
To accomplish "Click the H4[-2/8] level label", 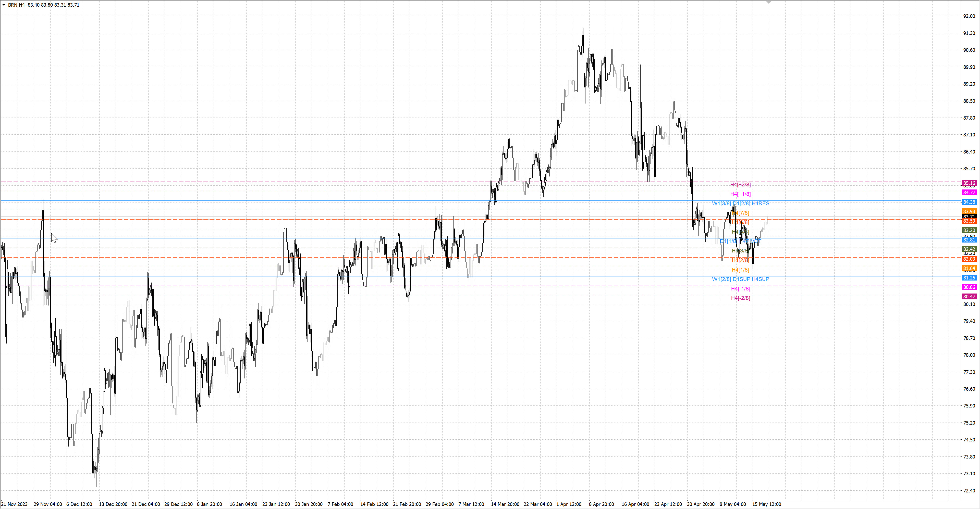I will coord(740,298).
